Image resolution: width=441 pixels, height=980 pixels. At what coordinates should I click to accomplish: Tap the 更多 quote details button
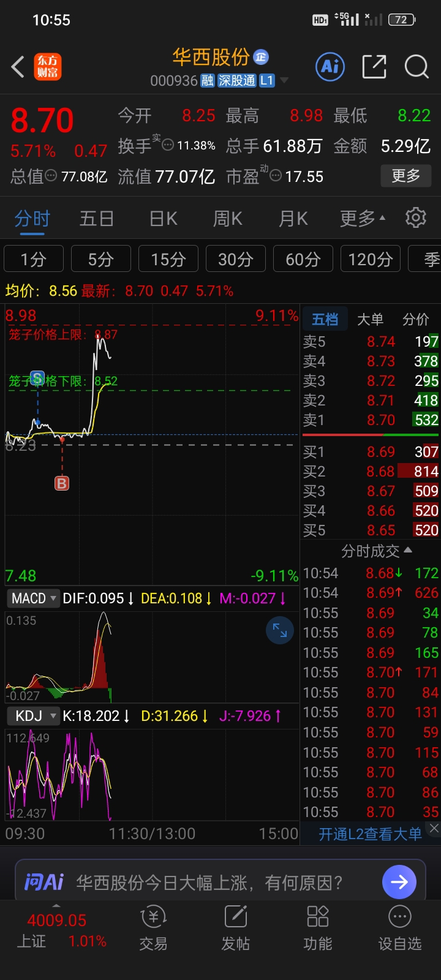[x=406, y=176]
